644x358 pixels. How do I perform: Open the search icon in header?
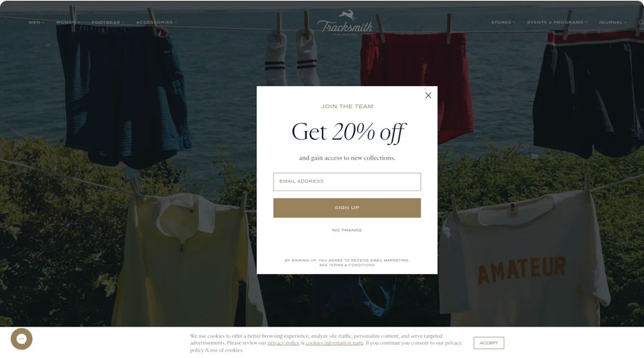641,22
